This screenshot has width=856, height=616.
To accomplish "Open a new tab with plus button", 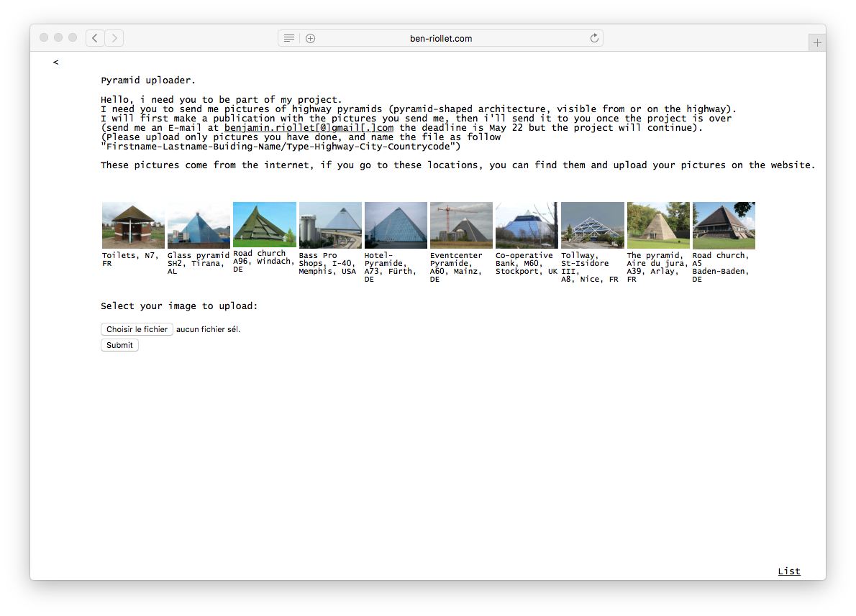I will [x=817, y=43].
